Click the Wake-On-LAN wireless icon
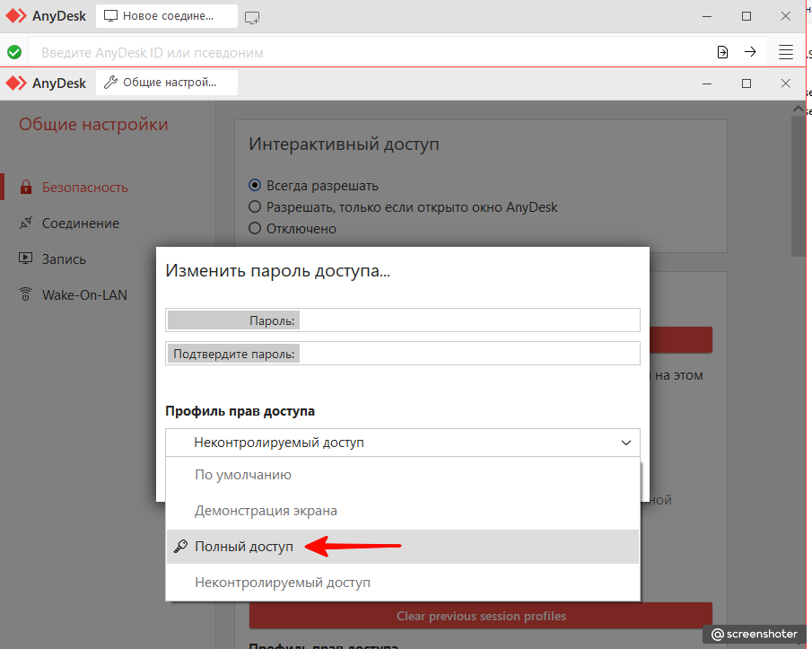812x649 pixels. [25, 294]
